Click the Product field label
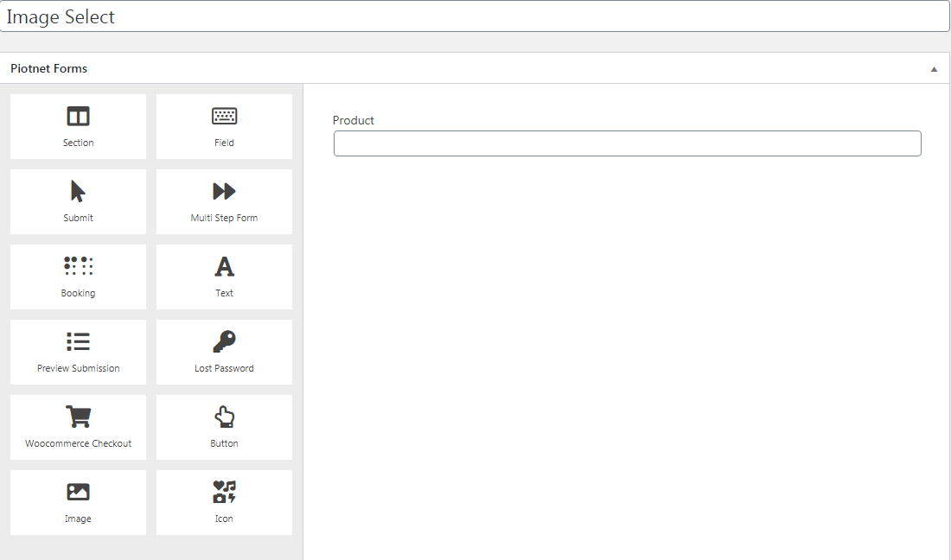The width and height of the screenshot is (951, 560). coord(354,120)
